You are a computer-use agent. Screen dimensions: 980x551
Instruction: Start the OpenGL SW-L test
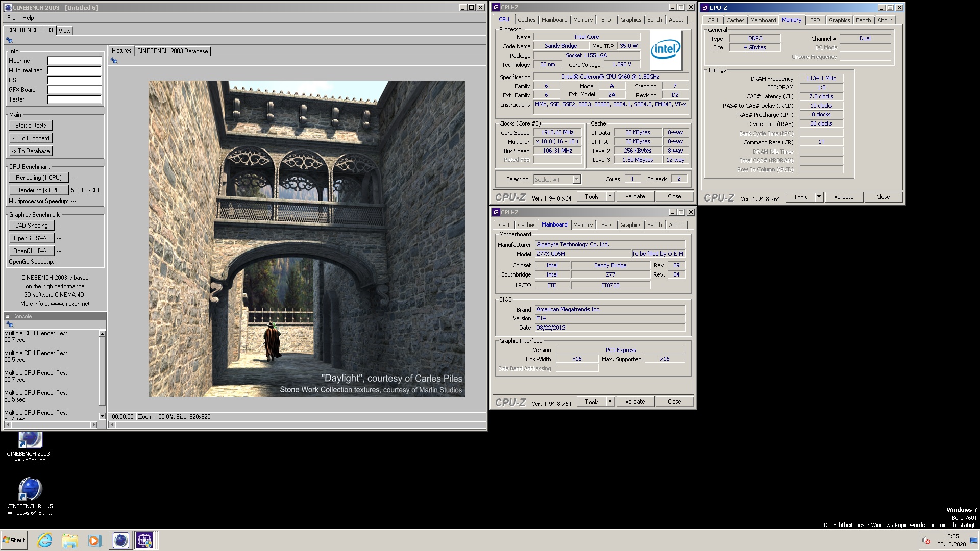(32, 238)
